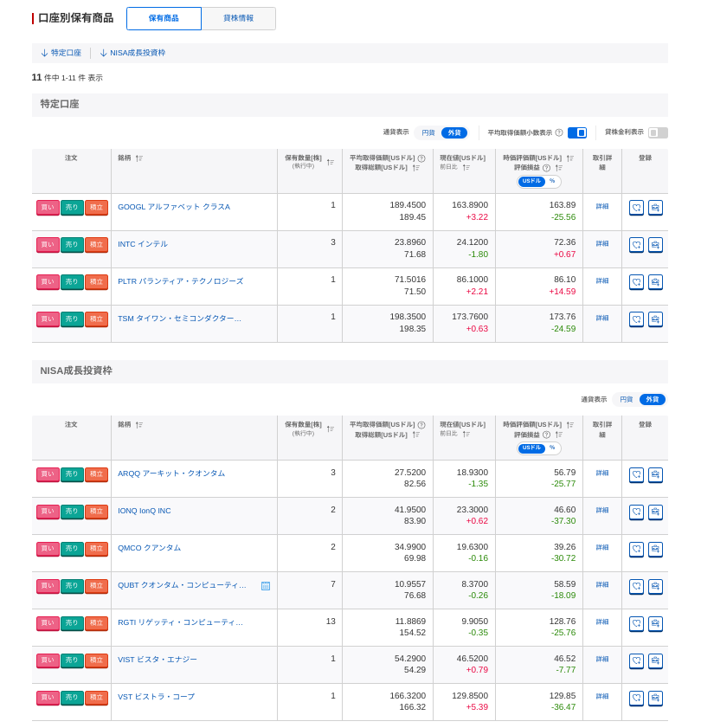Select USドル profit display in 特定口座 table
The image size is (701, 728).
pyautogui.click(x=531, y=181)
